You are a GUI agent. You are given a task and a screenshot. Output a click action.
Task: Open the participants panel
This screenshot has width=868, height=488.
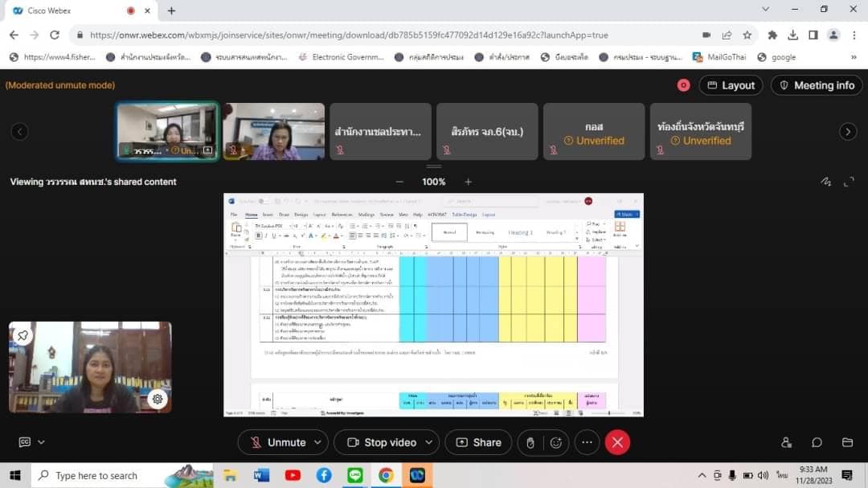point(787,442)
